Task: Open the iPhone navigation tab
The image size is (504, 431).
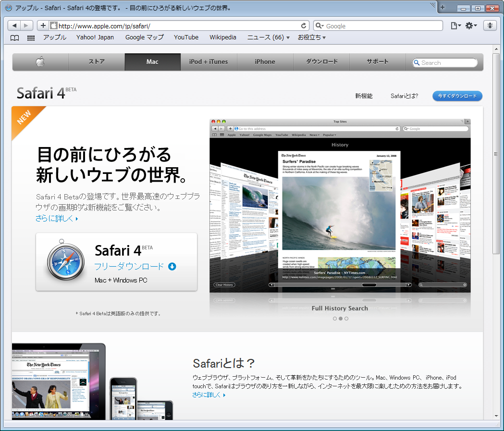Action: (265, 62)
